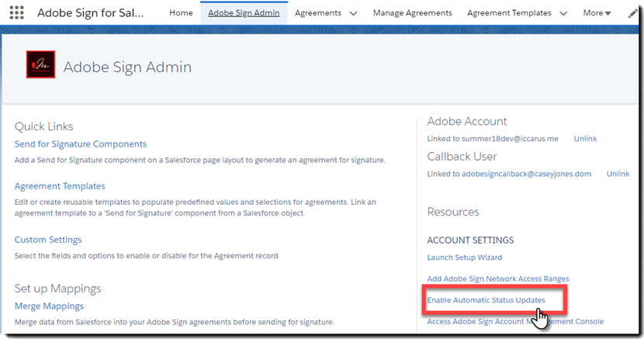Click Add Adobe Sign Network Access Ranges
This screenshot has width=644, height=339.
[x=497, y=278]
